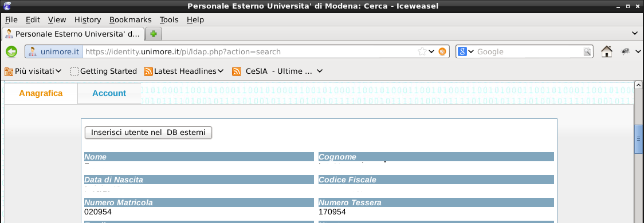Click the Getting Started bookmark
Viewport: 644px width, 223px height.
104,71
